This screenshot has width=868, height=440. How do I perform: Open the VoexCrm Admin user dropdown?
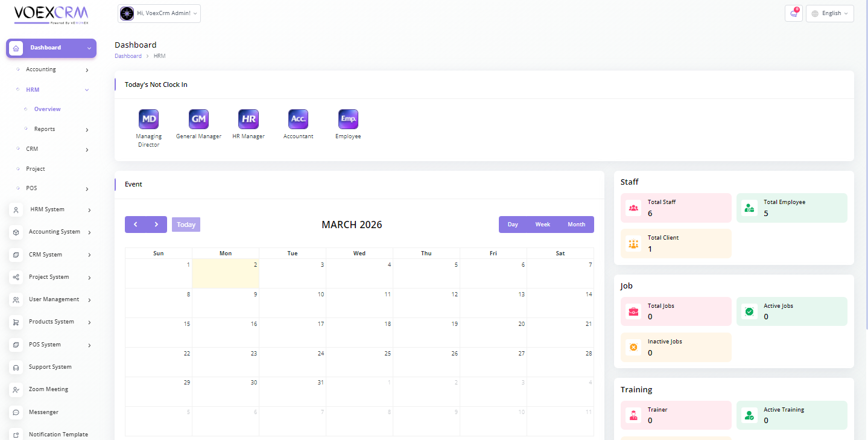(x=159, y=13)
